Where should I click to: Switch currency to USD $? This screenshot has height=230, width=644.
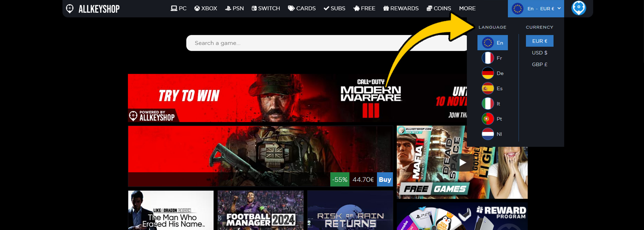click(539, 53)
